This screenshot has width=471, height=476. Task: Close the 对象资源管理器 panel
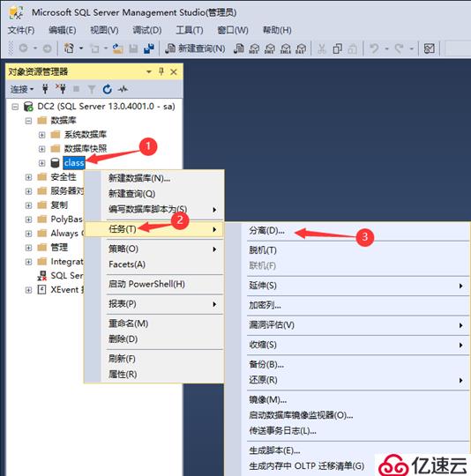174,72
